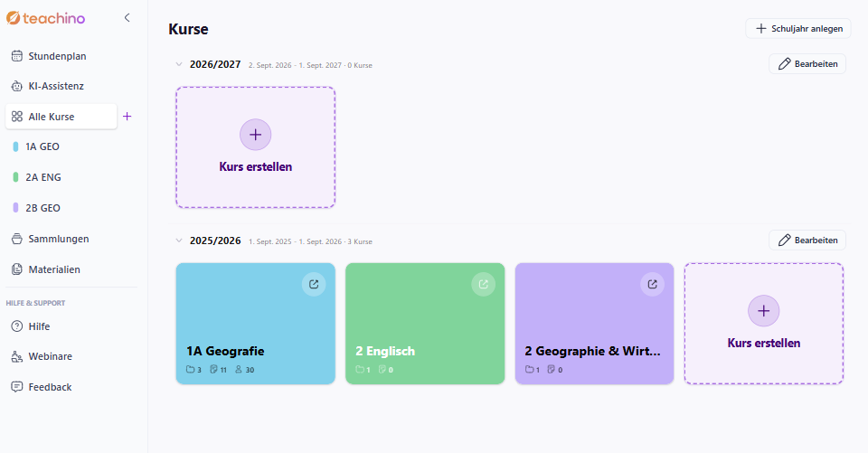The height and width of the screenshot is (453, 868).
Task: Collapse the sidebar with the arrow icon
Action: pyautogui.click(x=127, y=18)
